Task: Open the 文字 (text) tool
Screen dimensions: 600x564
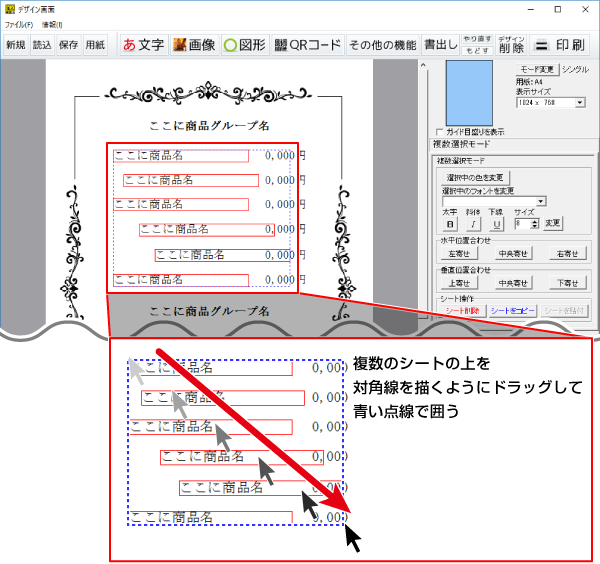Action: point(142,45)
